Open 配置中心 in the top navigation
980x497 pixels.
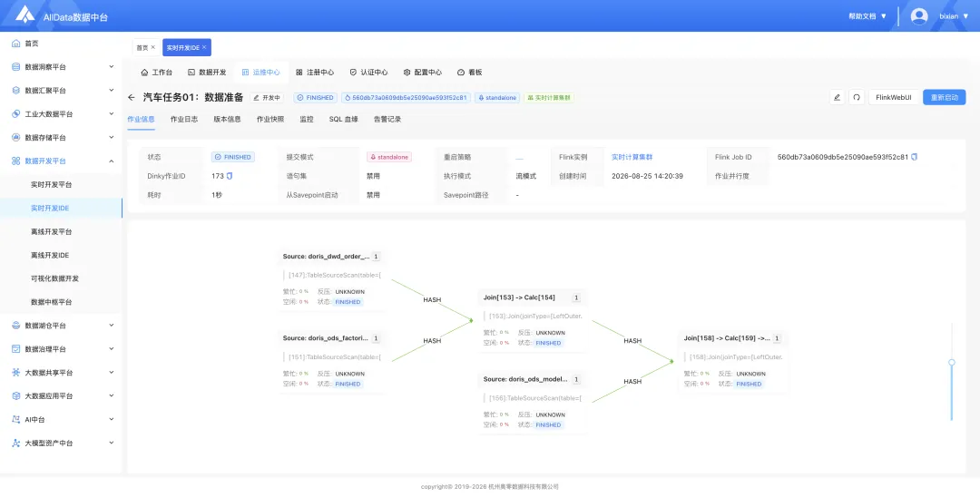tap(423, 73)
